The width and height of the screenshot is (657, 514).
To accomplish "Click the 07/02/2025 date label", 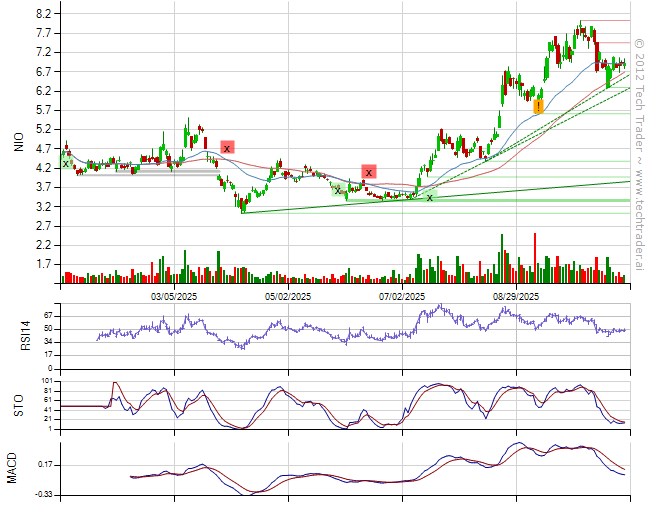I will tap(403, 297).
